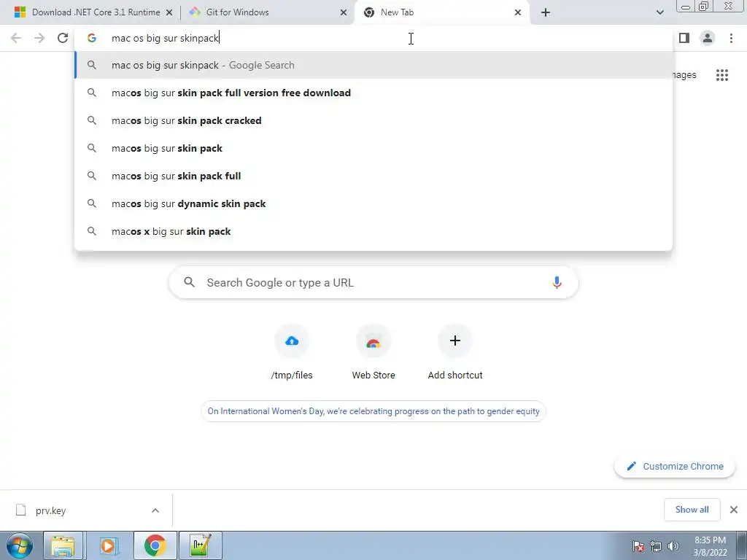Open the network tray icon
The image size is (747, 560).
tap(656, 546)
